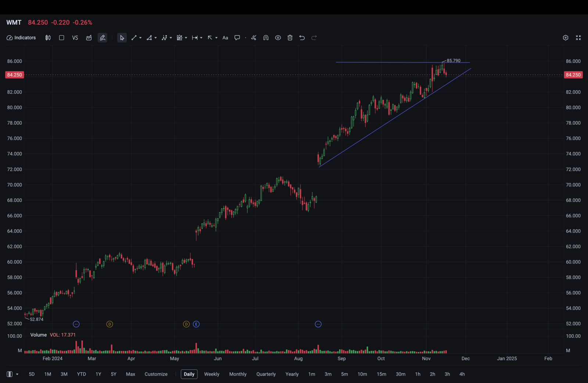Switch to Quarterly interval
The height and width of the screenshot is (383, 588).
266,374
